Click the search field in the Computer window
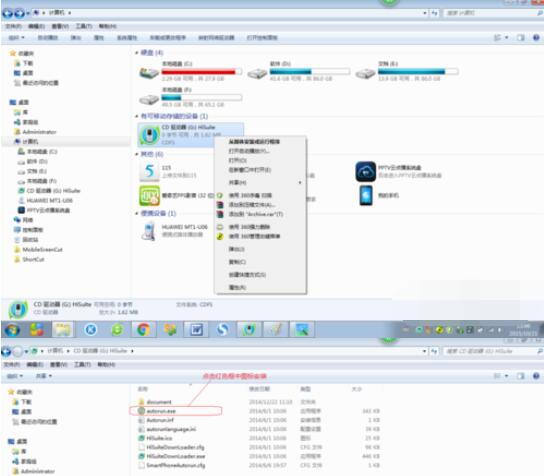 [x=491, y=13]
